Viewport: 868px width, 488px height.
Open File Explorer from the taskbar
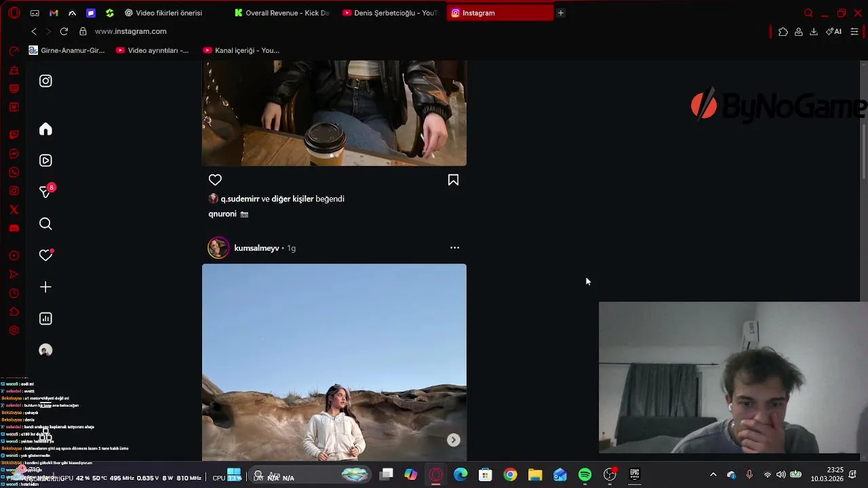(x=535, y=475)
